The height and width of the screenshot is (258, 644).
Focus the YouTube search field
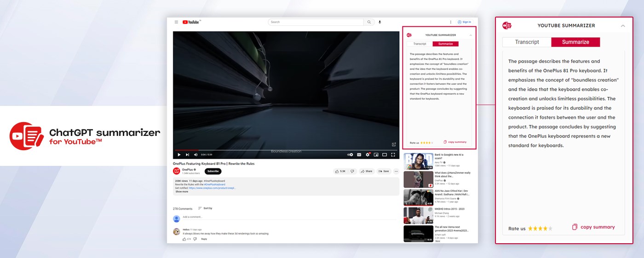coord(316,22)
